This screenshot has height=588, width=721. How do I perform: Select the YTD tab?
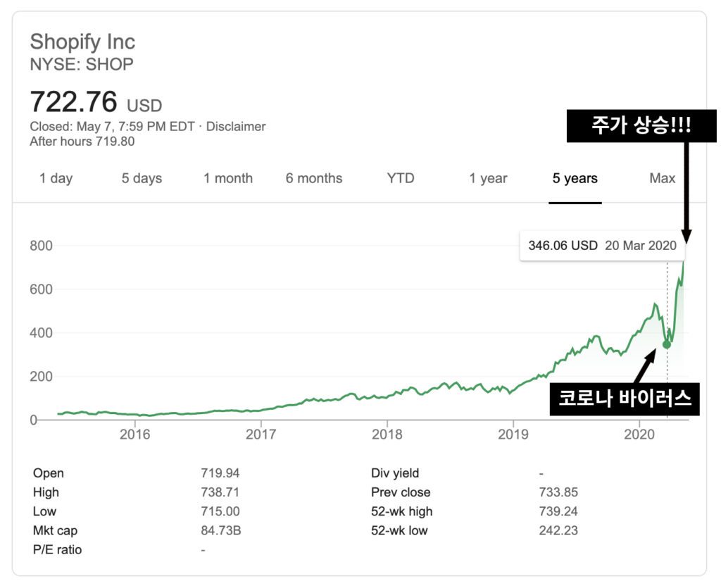point(401,179)
